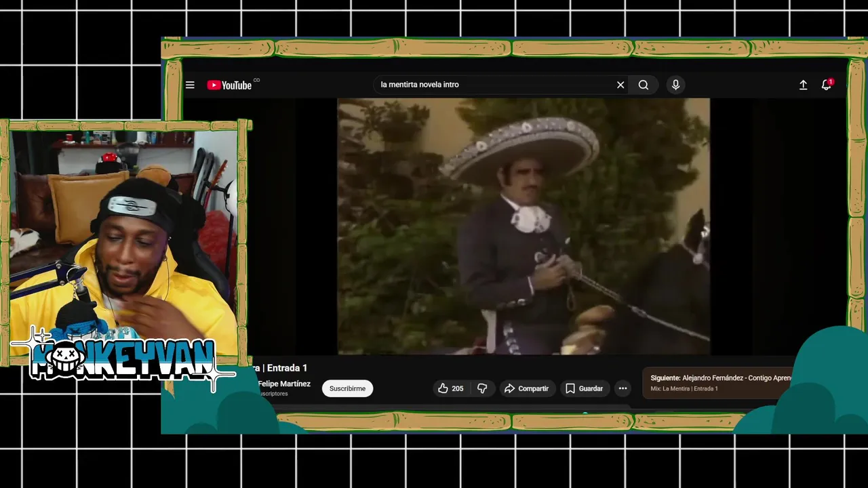Dislike the video with thumbs down

(x=482, y=388)
